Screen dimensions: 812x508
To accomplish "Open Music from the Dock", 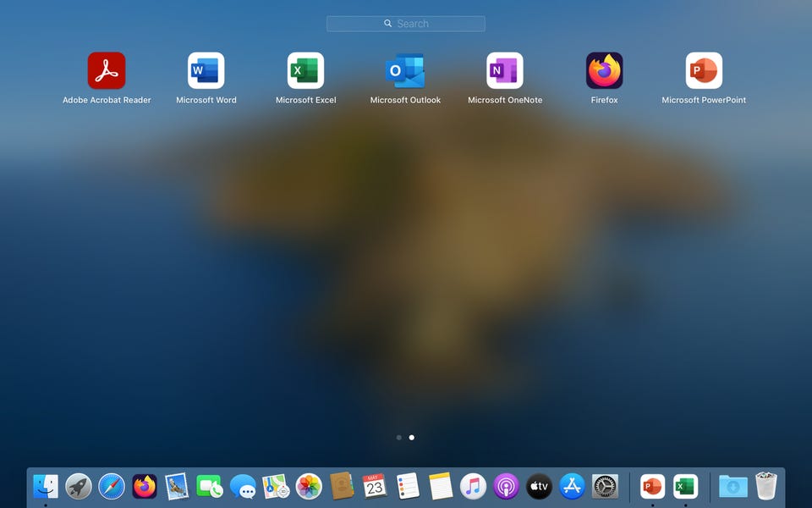I will [473, 487].
